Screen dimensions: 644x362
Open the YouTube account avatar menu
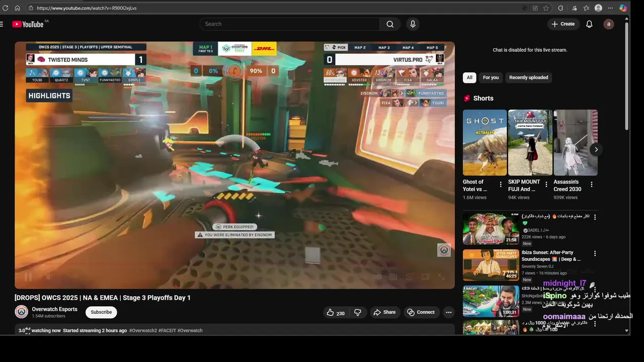(609, 24)
